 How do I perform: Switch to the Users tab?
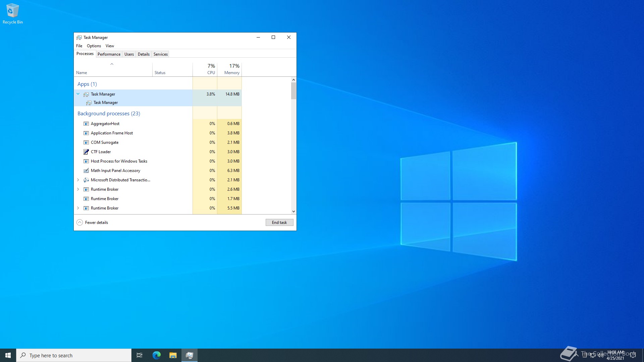tap(129, 54)
